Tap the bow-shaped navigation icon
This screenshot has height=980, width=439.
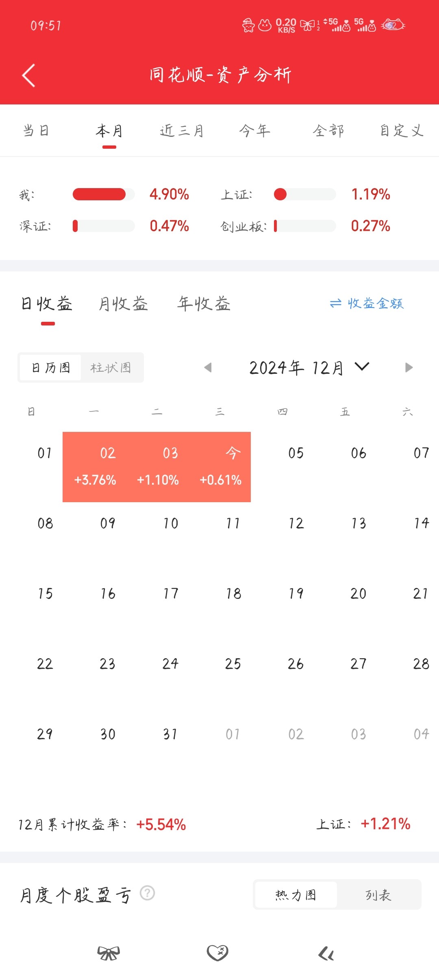109,953
